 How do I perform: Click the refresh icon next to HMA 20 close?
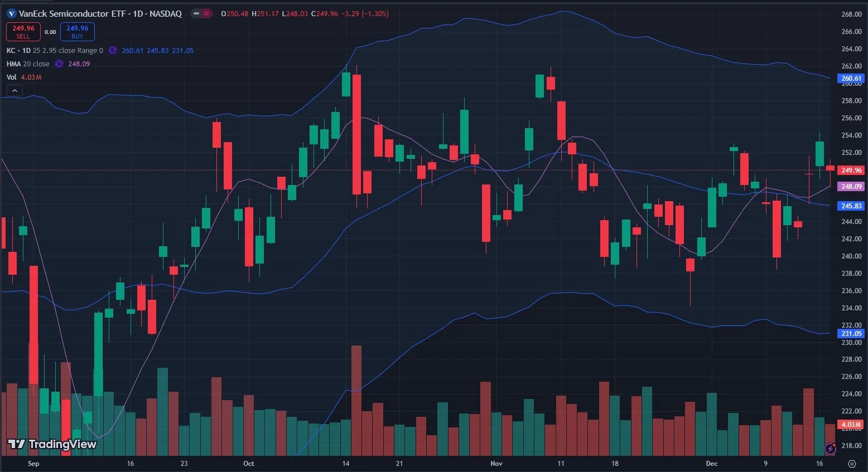pyautogui.click(x=59, y=64)
